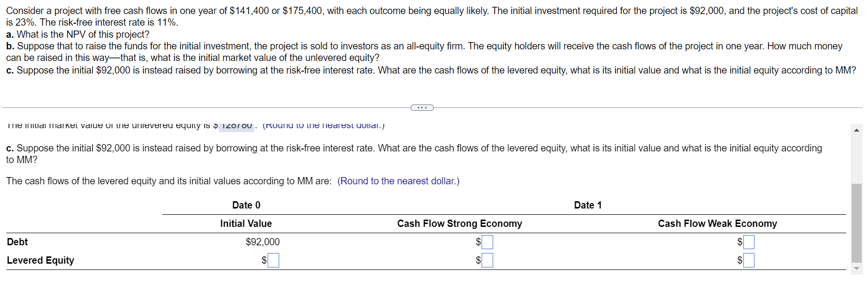
Task: Click the Debt row label
Action: (x=17, y=241)
